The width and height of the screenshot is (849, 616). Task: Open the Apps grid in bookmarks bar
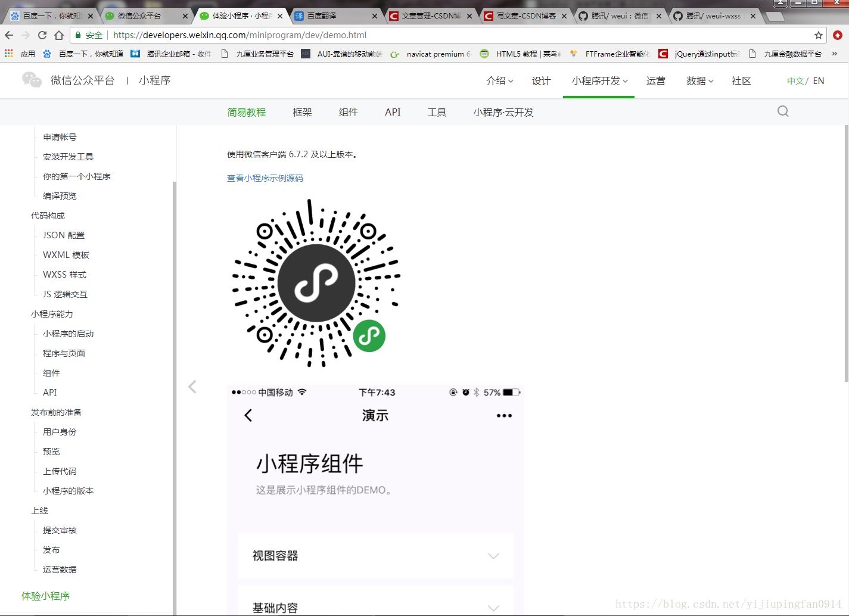pyautogui.click(x=8, y=54)
